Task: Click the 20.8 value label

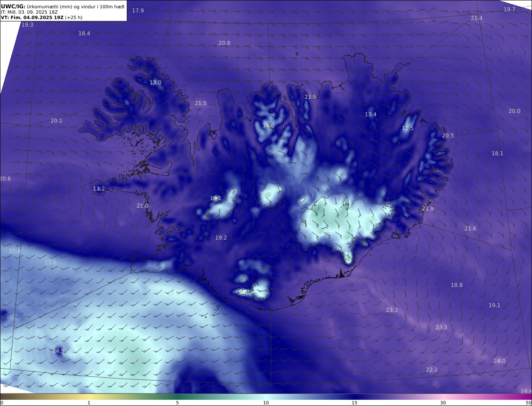Action: click(224, 43)
